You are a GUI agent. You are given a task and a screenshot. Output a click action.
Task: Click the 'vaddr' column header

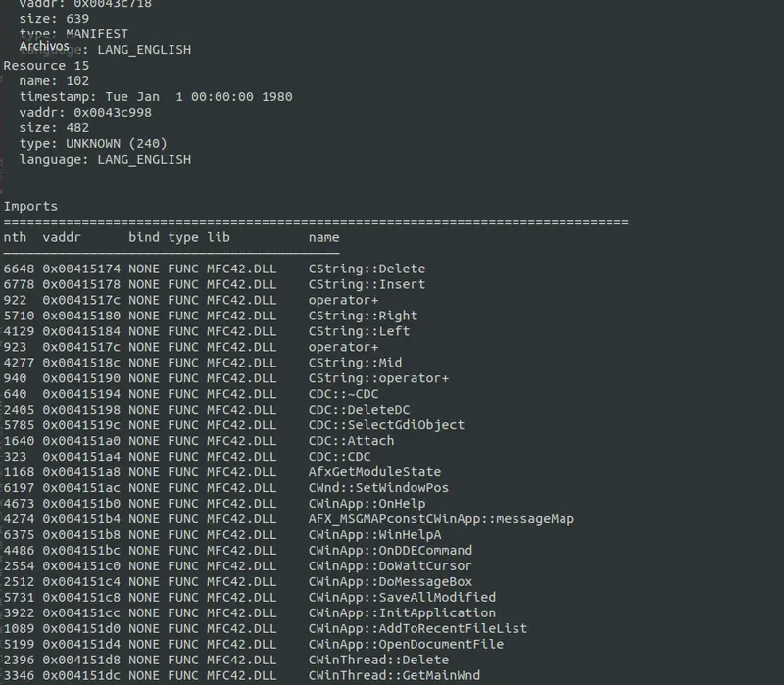(x=62, y=237)
